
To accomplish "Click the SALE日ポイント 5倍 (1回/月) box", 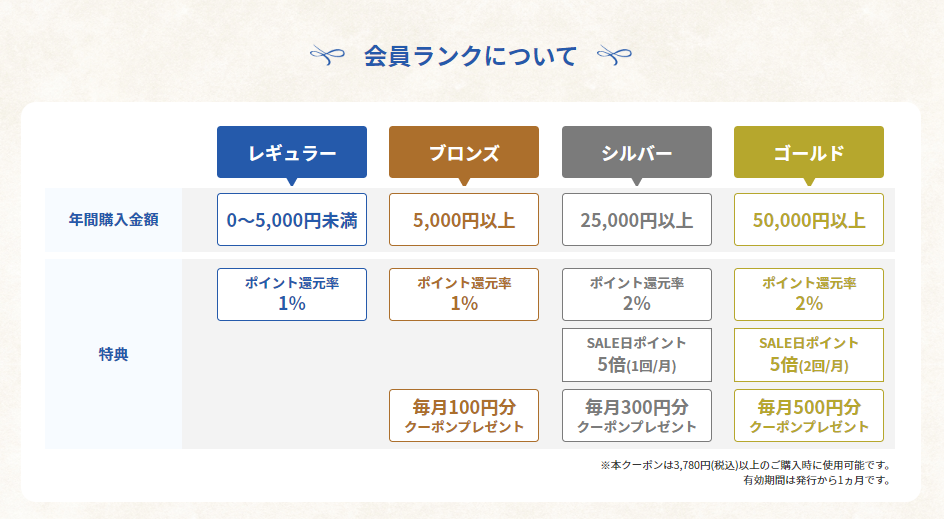I will point(637,354).
